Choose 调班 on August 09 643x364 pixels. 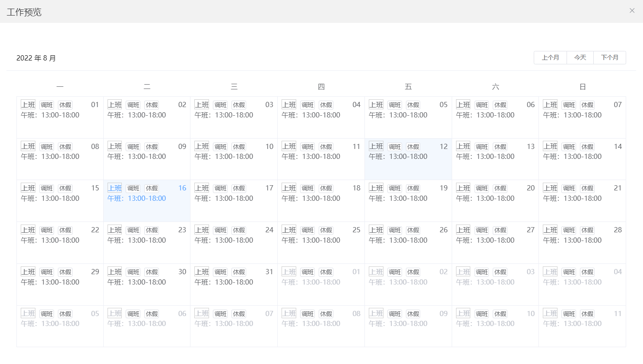coord(133,147)
